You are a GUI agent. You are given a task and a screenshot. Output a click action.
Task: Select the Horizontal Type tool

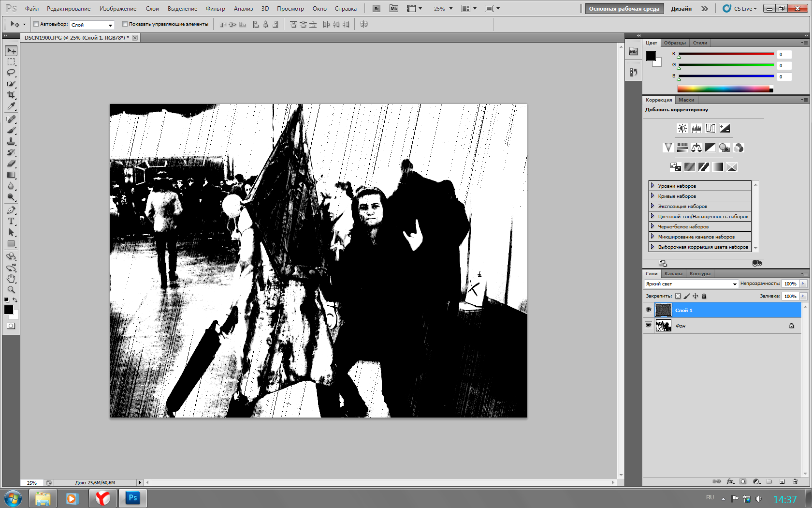pos(11,221)
